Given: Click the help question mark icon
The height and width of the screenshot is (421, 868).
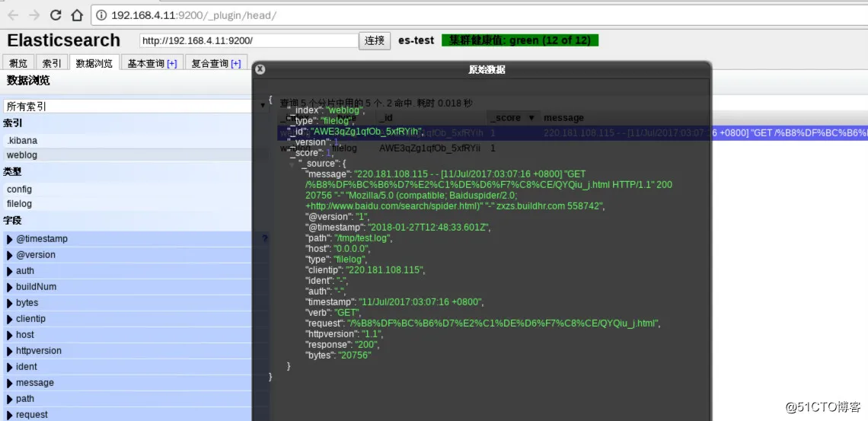Looking at the screenshot, I should tap(265, 238).
